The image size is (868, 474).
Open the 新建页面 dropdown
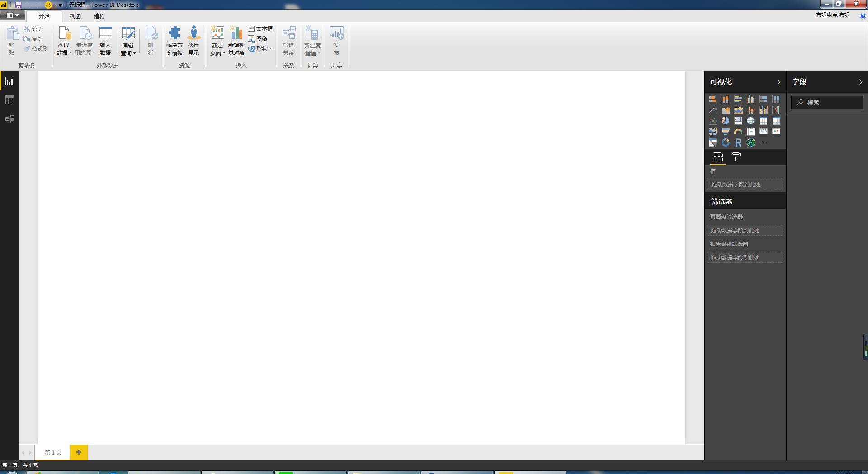[217, 41]
